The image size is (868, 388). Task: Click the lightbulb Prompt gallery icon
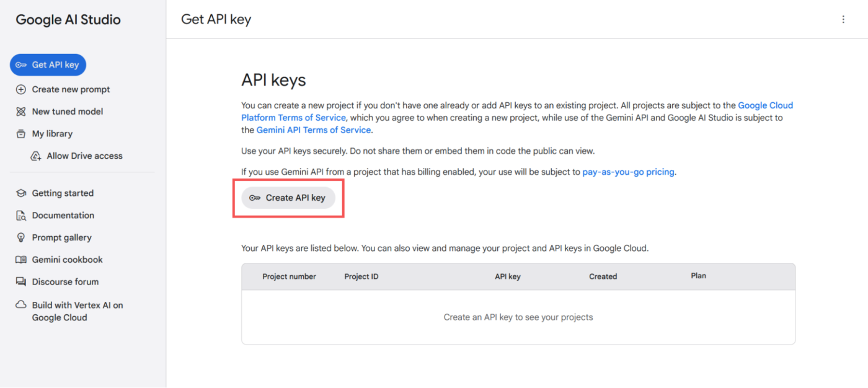pos(21,237)
